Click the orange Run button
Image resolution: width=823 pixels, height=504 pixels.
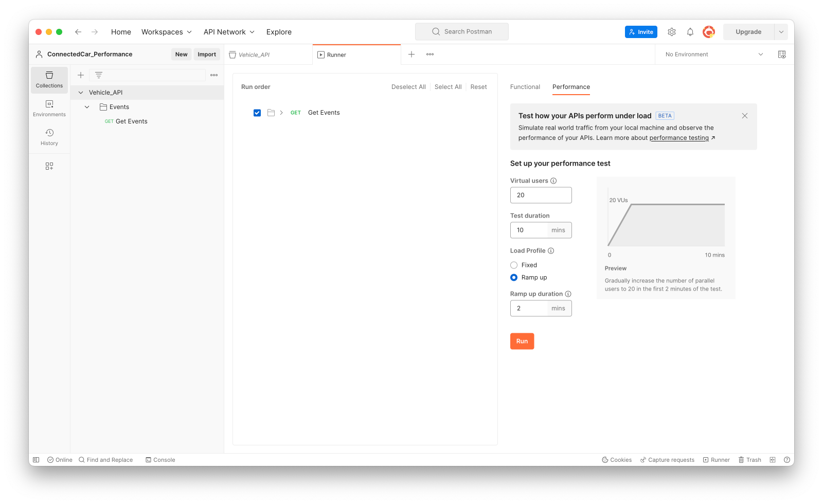(522, 341)
